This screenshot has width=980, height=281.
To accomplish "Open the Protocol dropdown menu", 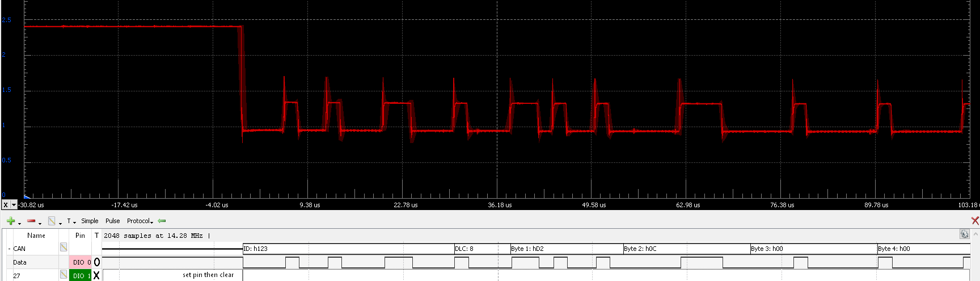I will point(140,221).
